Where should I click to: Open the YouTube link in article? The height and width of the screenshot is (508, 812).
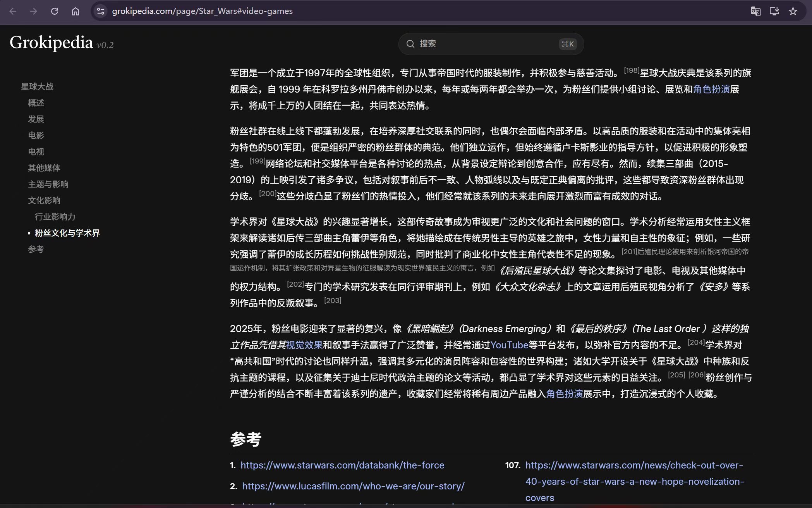coord(509,345)
